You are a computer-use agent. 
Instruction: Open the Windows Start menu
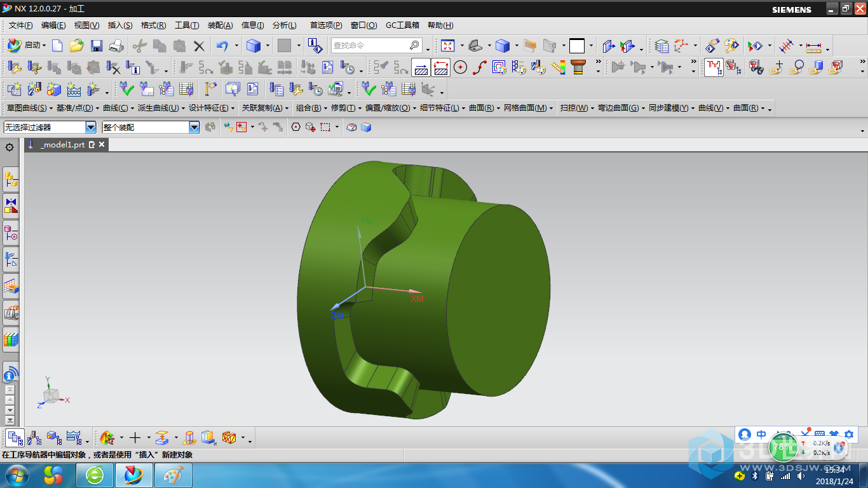click(16, 475)
